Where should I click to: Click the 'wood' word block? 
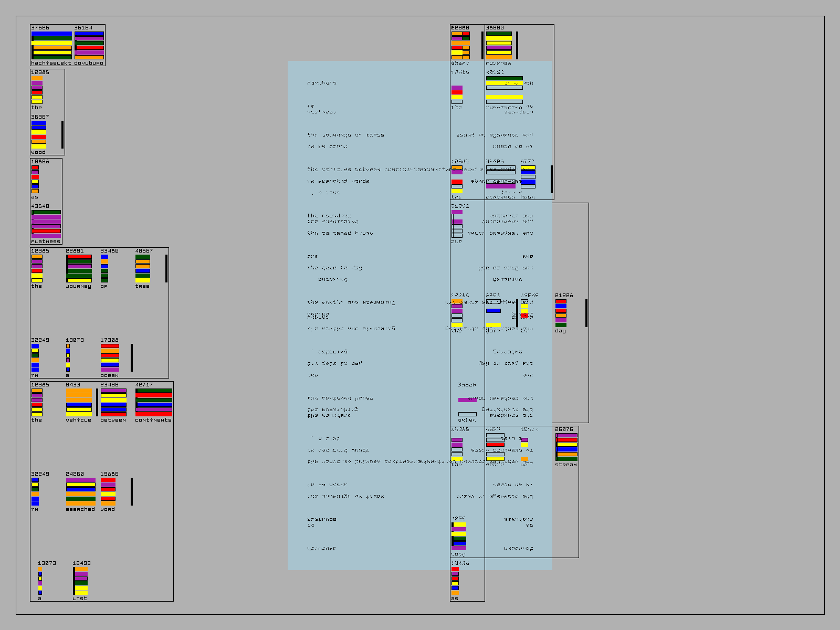coord(39,135)
